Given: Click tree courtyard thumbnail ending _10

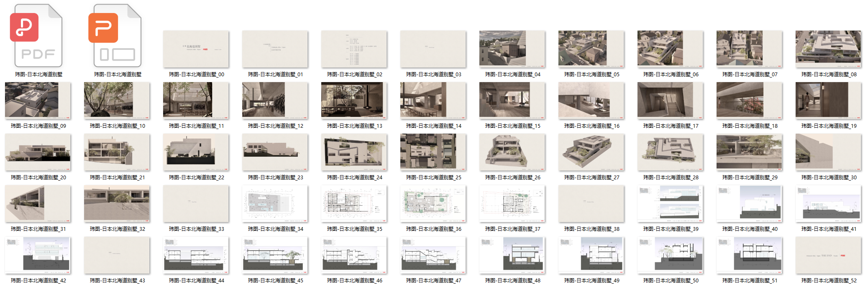Looking at the screenshot, I should click(x=117, y=101).
